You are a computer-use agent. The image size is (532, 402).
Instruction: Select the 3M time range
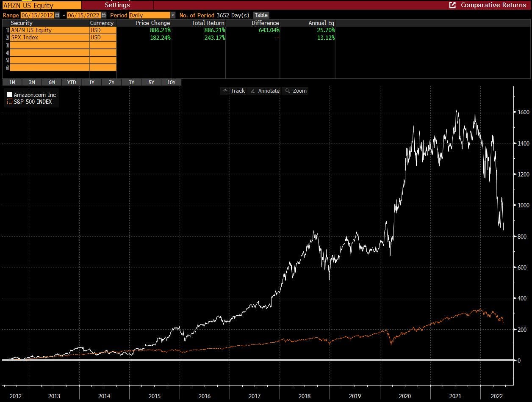(32, 83)
